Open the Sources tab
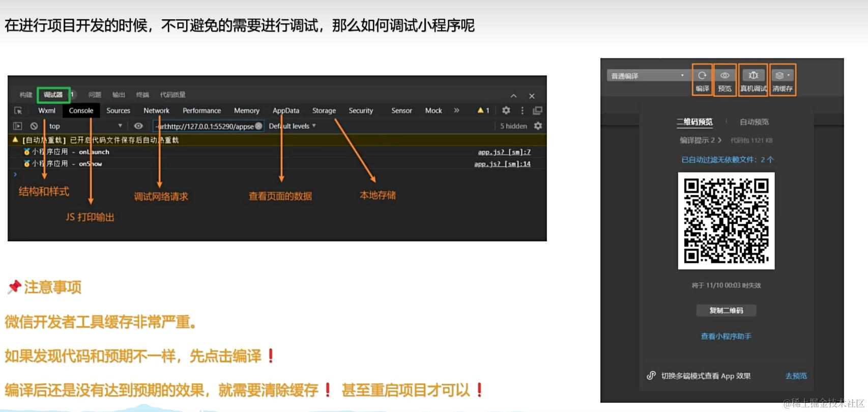The height and width of the screenshot is (412, 868). 118,111
